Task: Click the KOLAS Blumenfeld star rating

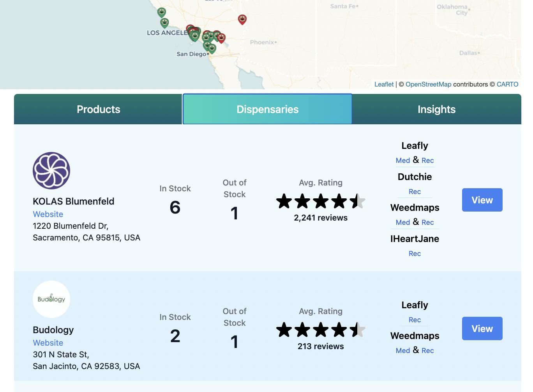Action: [x=321, y=201]
